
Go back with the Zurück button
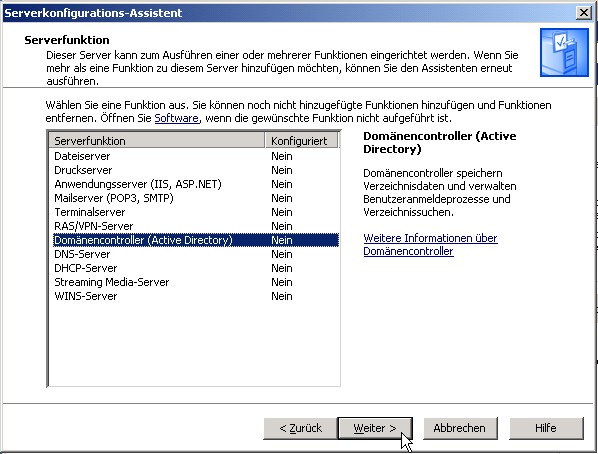click(301, 428)
